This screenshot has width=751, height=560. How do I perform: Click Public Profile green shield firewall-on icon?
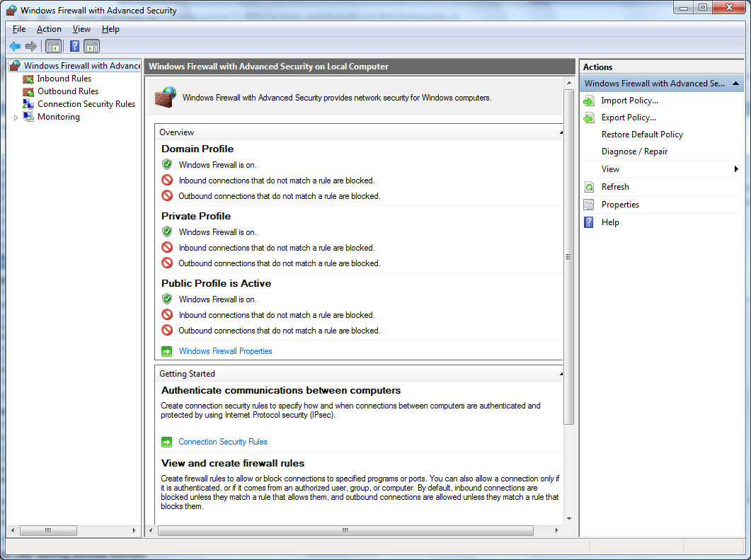pyautogui.click(x=167, y=299)
